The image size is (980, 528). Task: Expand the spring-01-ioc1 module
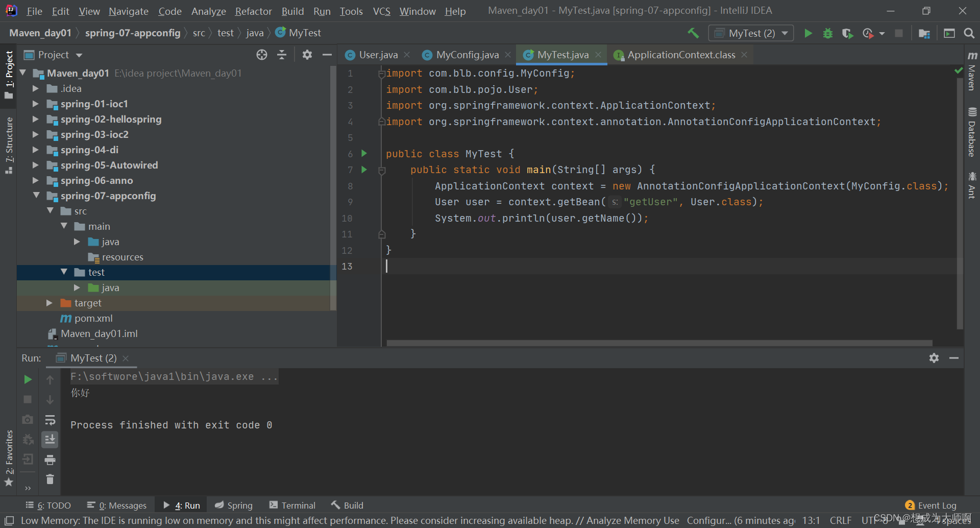[35, 104]
